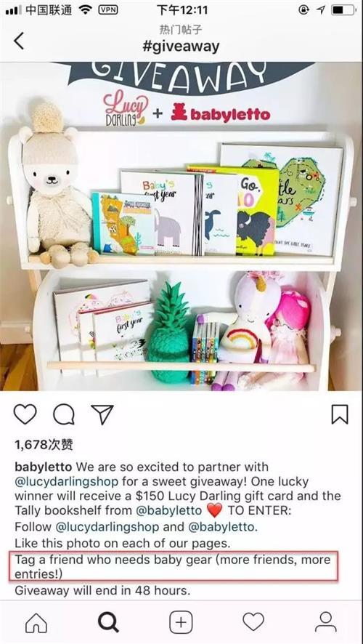View the 1,678 likes list
Viewport: 363px width, 644px height.
44,444
